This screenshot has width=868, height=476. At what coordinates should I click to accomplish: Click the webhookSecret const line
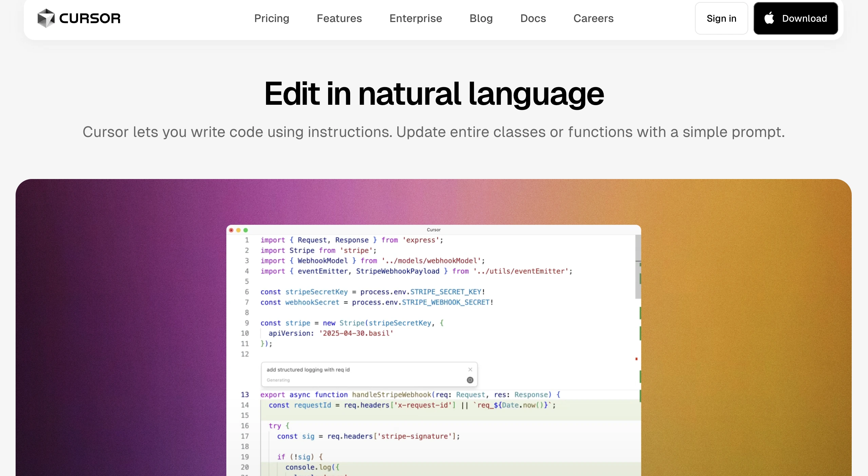click(x=377, y=302)
